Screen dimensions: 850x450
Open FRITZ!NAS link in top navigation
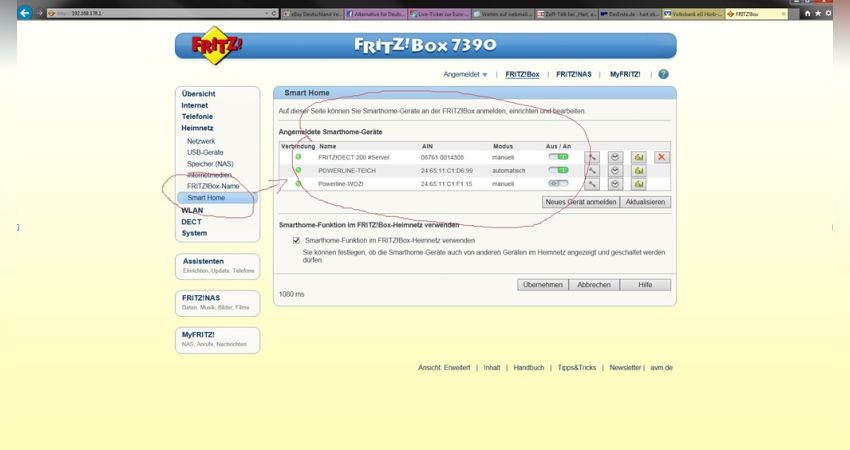pyautogui.click(x=574, y=74)
